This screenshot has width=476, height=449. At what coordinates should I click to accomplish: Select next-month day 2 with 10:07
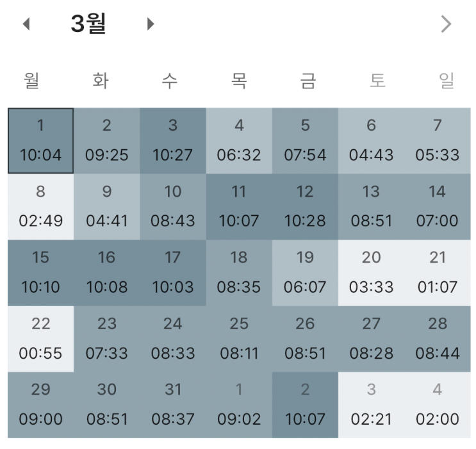pos(305,405)
